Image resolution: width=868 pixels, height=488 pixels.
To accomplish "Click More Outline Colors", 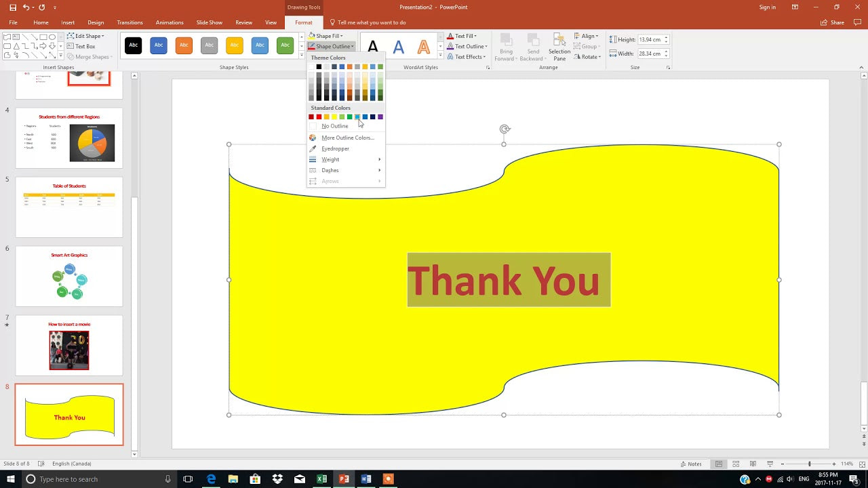I will [x=347, y=138].
